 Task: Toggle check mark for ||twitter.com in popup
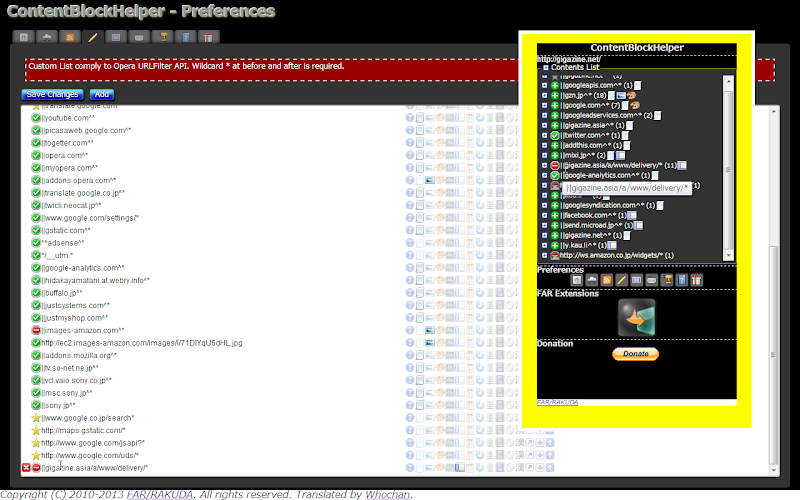pos(555,136)
